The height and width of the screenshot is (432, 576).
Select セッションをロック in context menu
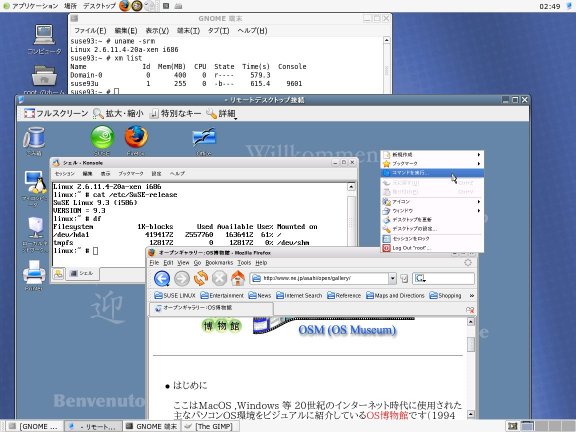pyautogui.click(x=432, y=239)
